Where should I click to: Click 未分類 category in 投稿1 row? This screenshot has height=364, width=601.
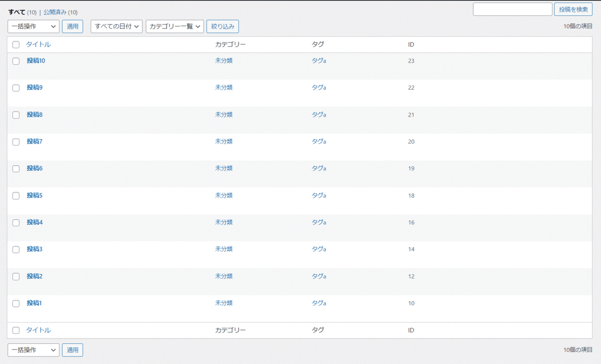224,303
